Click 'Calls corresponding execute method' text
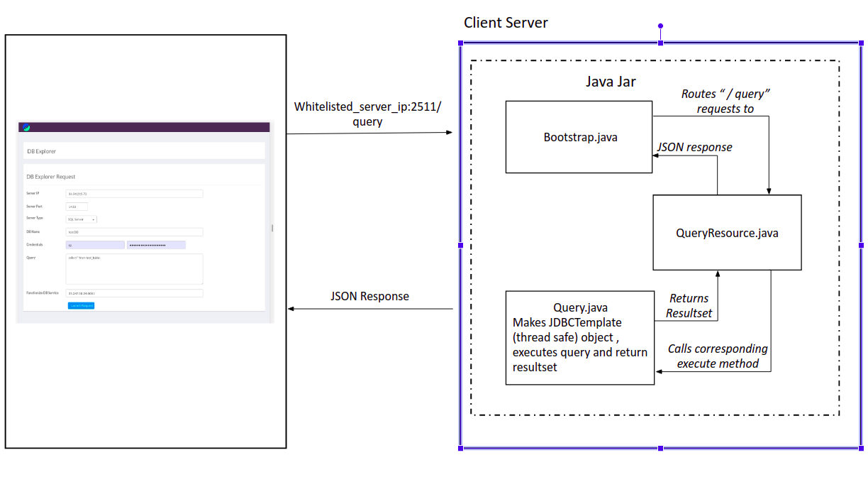The width and height of the screenshot is (868, 482). pos(718,356)
